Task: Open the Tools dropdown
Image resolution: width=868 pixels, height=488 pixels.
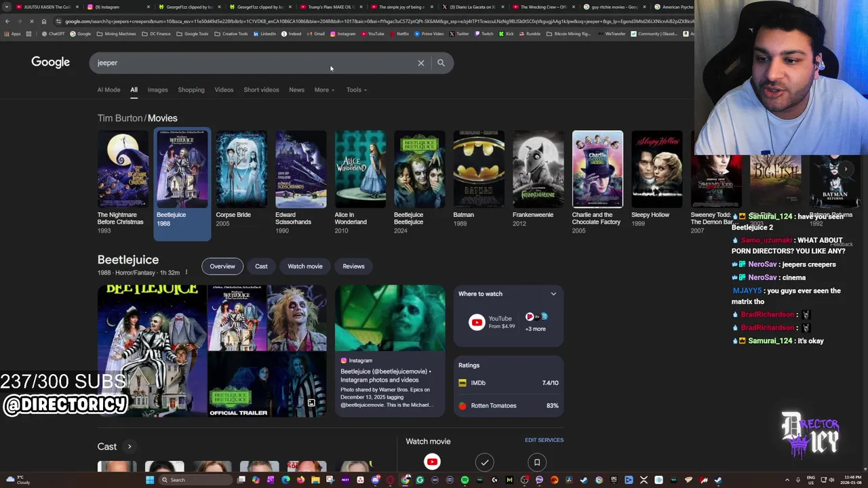Action: coord(357,89)
